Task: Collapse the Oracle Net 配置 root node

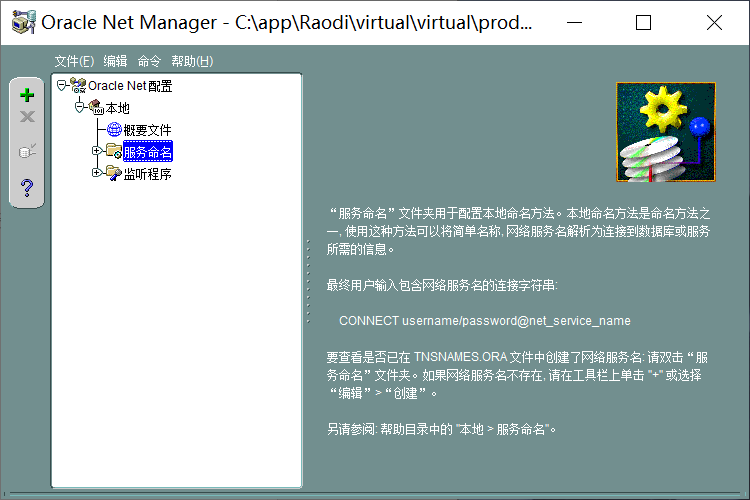Action: (61, 85)
